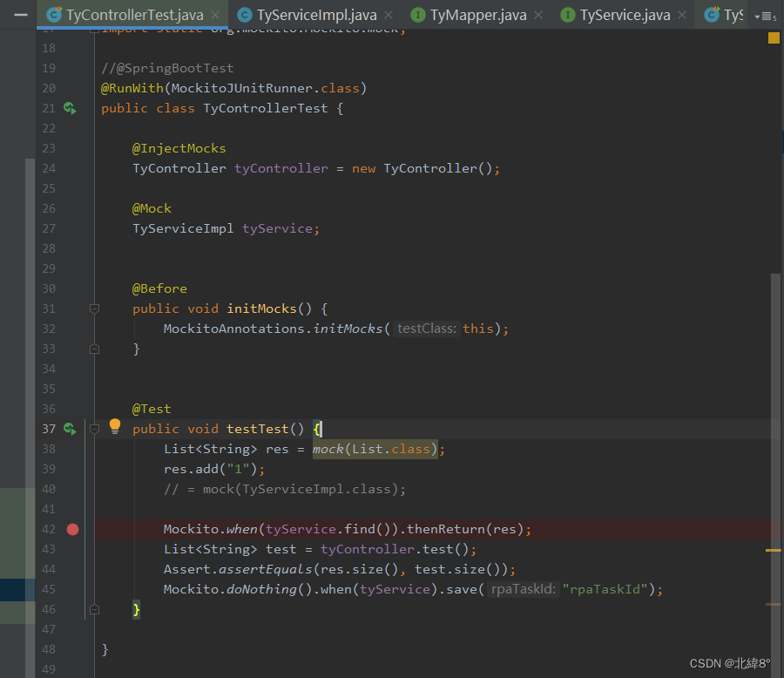Close the TyServiceImpl.java tab
This screenshot has height=678, width=784.
pyautogui.click(x=389, y=15)
